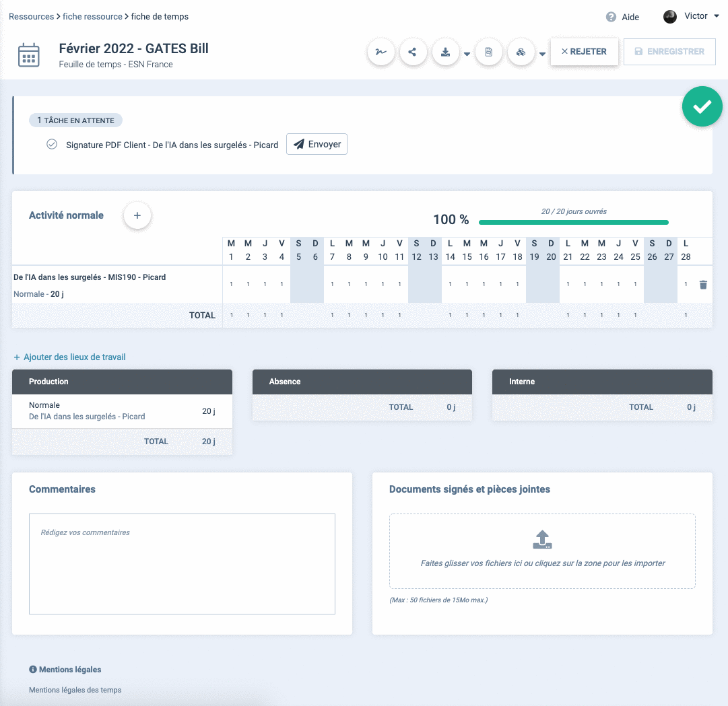Expand the download options dropdown arrow
The height and width of the screenshot is (706, 728).
click(x=467, y=55)
